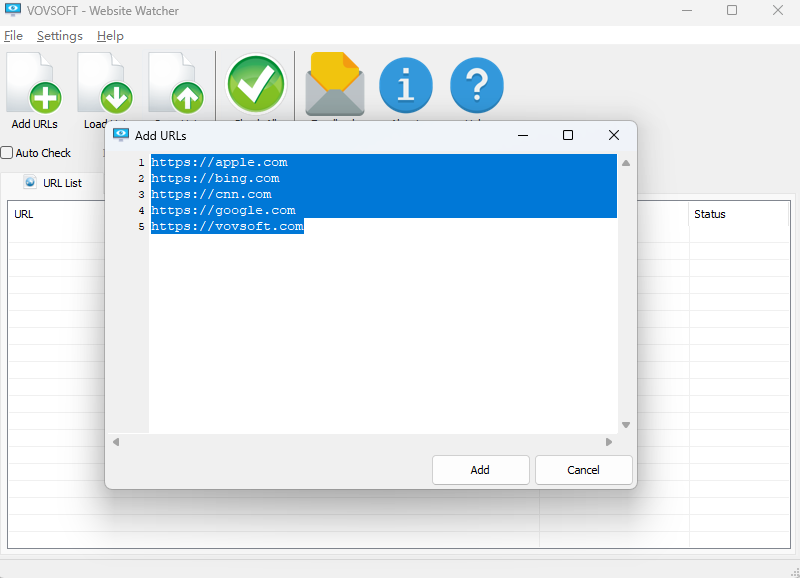
Task: Click the Cancel button in dialog
Action: tap(583, 470)
